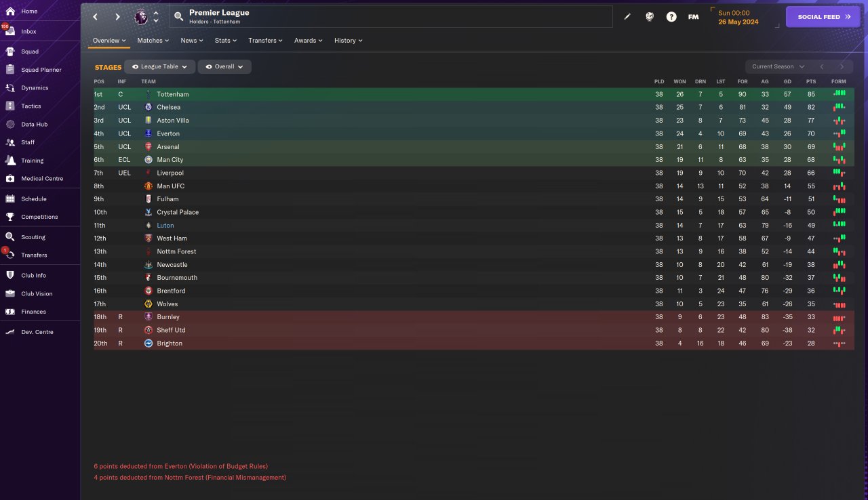Click the Premier League search field
Image resolution: width=868 pixels, height=500 pixels.
coord(393,17)
